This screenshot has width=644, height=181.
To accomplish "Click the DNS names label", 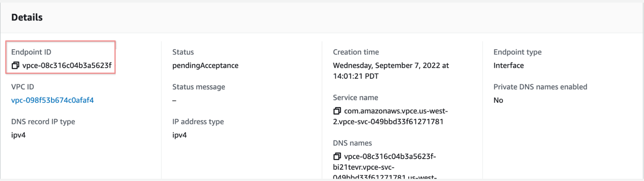I will (352, 143).
